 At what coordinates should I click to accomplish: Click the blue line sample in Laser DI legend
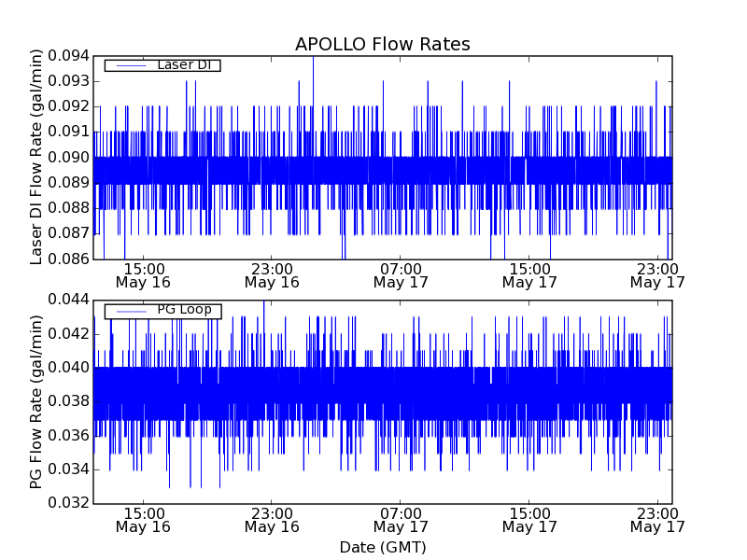click(x=129, y=65)
